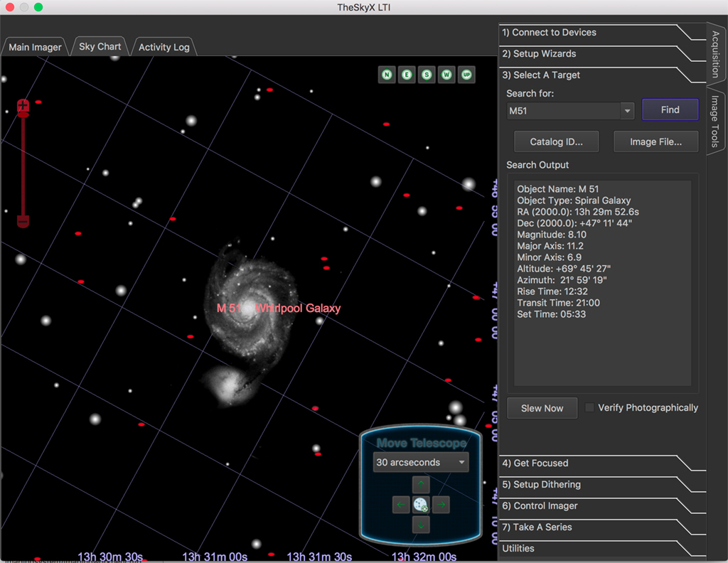728x563 pixels.
Task: Look North using the N button
Action: pyautogui.click(x=387, y=75)
